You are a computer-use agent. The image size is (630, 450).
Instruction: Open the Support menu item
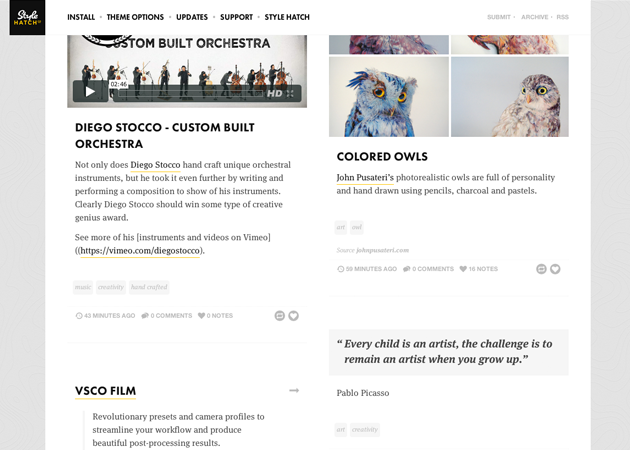pos(236,17)
